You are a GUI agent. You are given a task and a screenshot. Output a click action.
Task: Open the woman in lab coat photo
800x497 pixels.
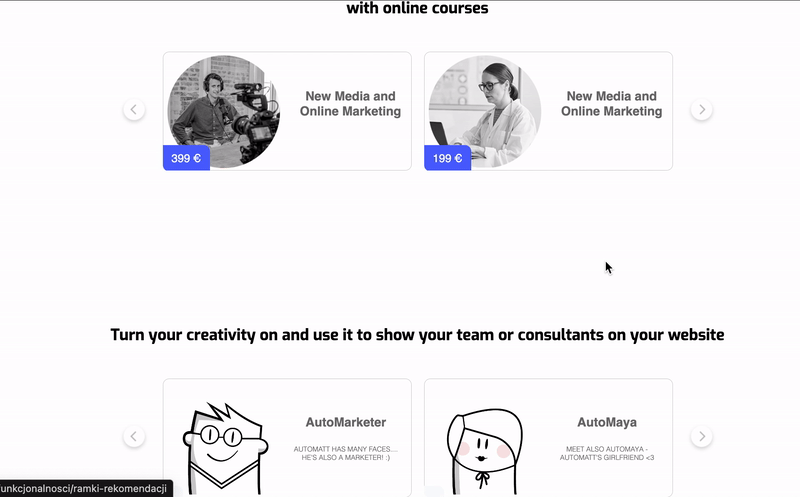coord(485,111)
